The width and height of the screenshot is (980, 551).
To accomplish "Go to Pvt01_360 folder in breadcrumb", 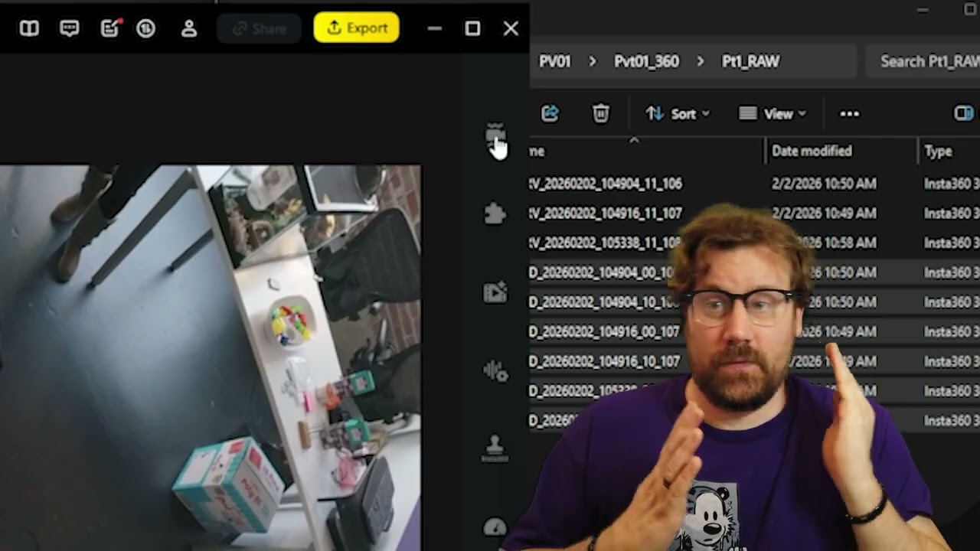I will point(646,61).
